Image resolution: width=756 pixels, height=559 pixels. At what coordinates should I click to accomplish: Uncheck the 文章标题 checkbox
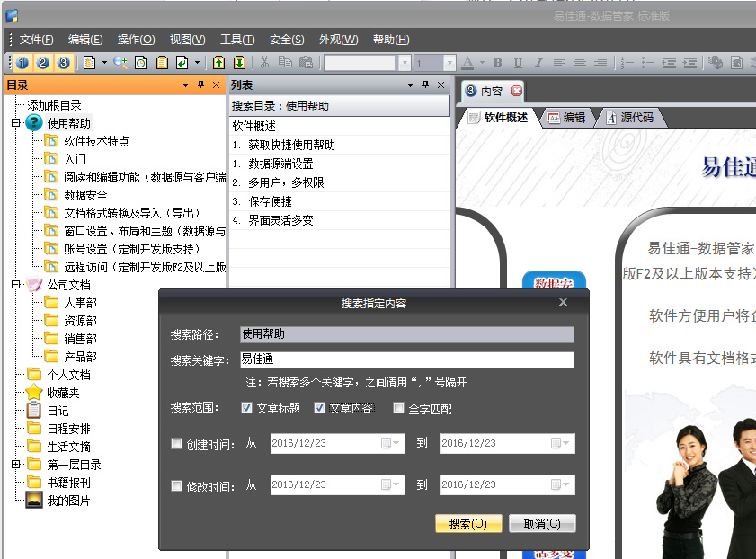[x=247, y=408]
